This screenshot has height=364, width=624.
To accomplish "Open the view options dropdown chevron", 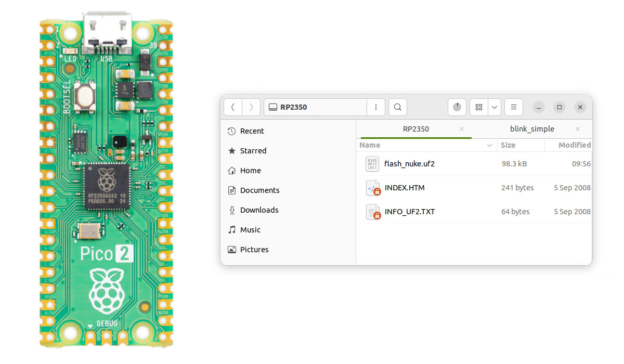I will click(494, 107).
